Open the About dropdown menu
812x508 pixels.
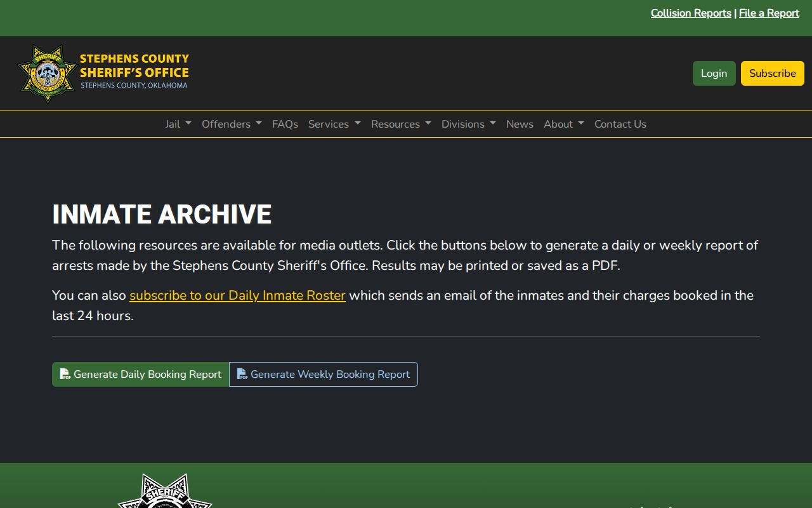tap(564, 124)
